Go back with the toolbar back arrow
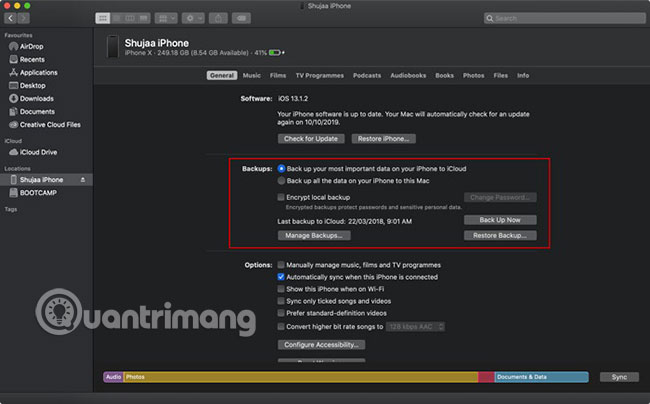Viewport: 650px width, 404px height. pyautogui.click(x=11, y=18)
